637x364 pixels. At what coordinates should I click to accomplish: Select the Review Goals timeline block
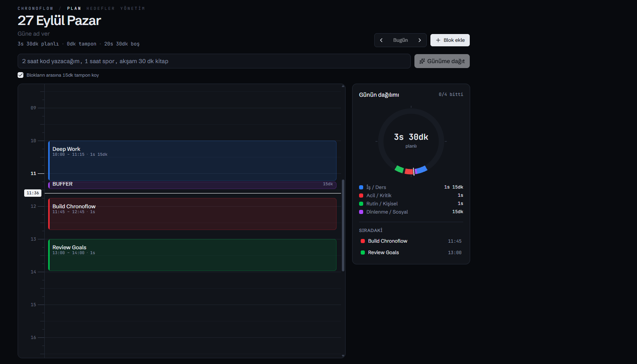click(192, 255)
